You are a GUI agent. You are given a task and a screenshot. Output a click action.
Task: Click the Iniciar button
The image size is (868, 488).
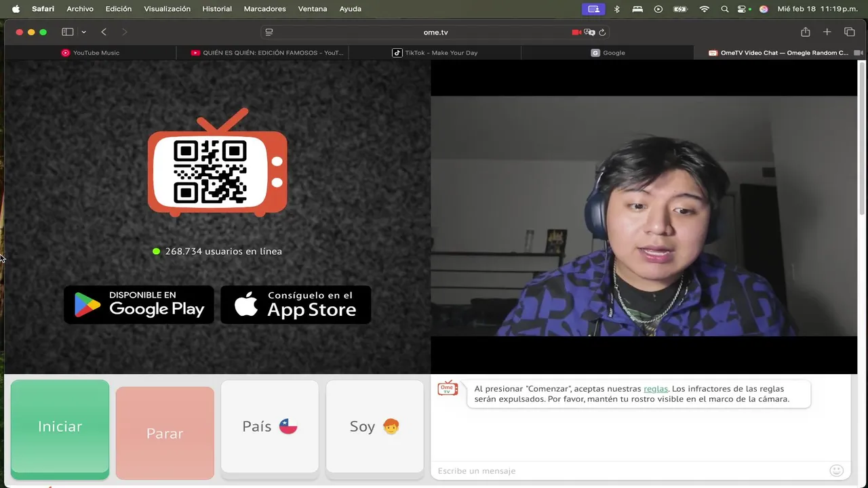60,427
